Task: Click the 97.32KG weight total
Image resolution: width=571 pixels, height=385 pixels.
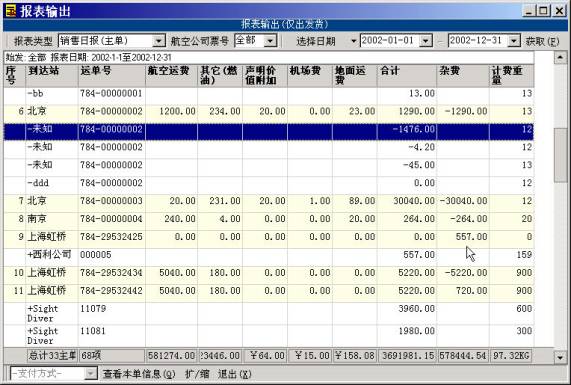Action: coord(511,355)
